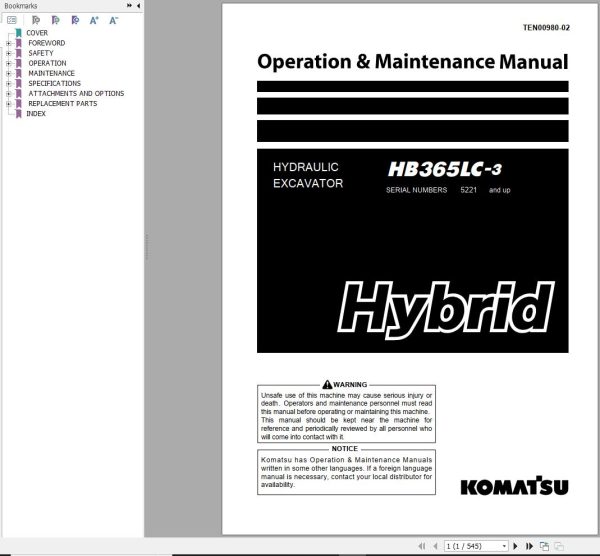Click the Bookmarks panel title
The width and height of the screenshot is (600, 556).
tap(21, 6)
